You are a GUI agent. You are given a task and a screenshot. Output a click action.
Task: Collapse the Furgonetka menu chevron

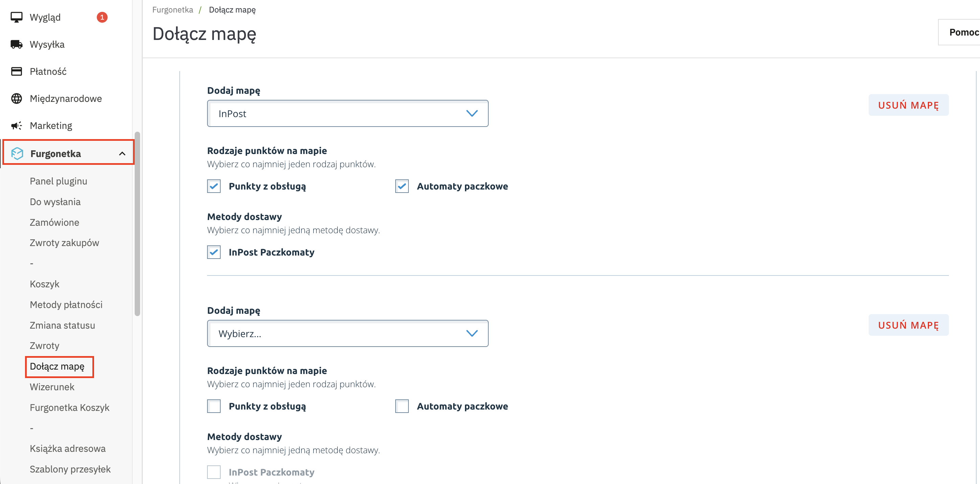[122, 153]
